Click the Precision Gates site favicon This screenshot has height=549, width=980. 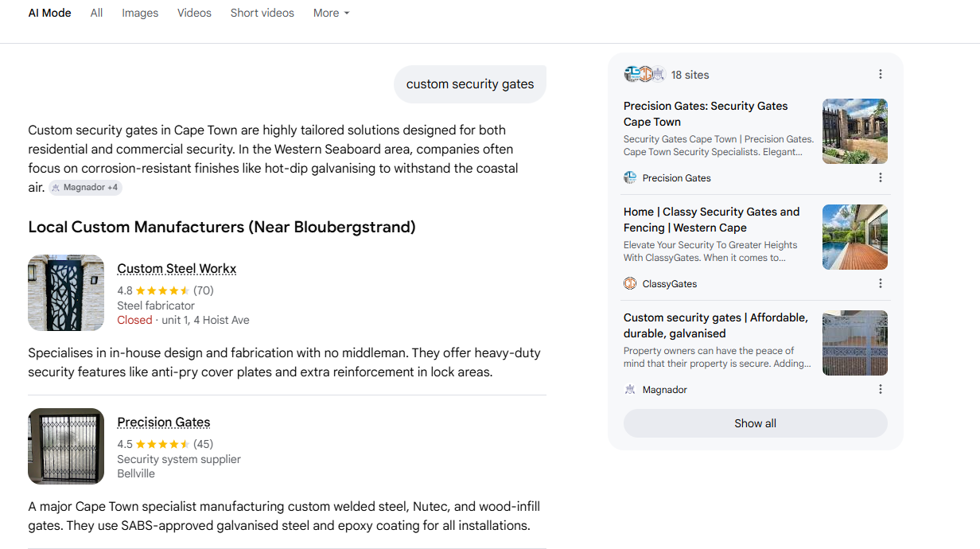(630, 177)
